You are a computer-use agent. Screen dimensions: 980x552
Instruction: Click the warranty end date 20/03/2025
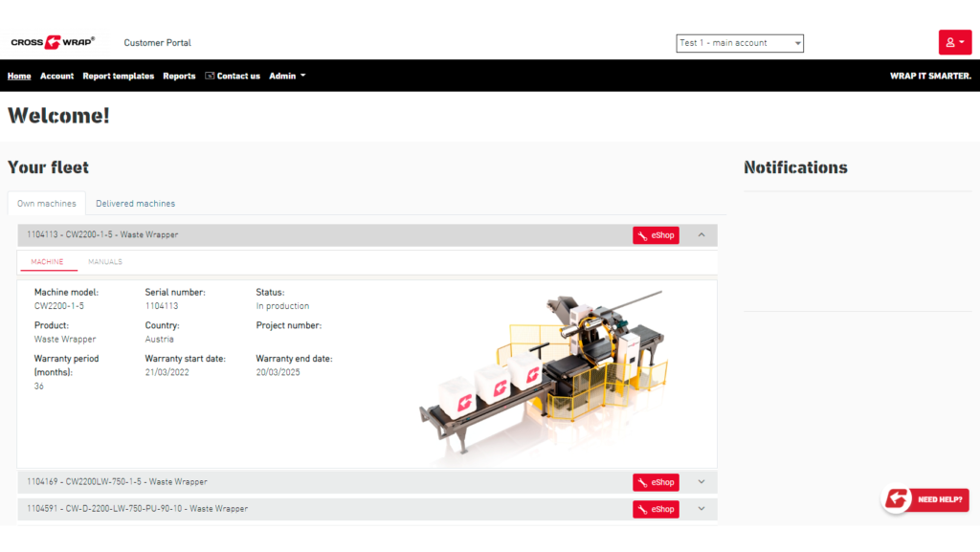pyautogui.click(x=278, y=372)
